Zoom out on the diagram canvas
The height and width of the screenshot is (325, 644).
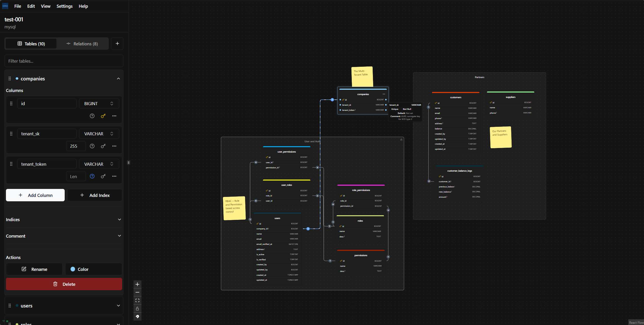click(x=137, y=292)
